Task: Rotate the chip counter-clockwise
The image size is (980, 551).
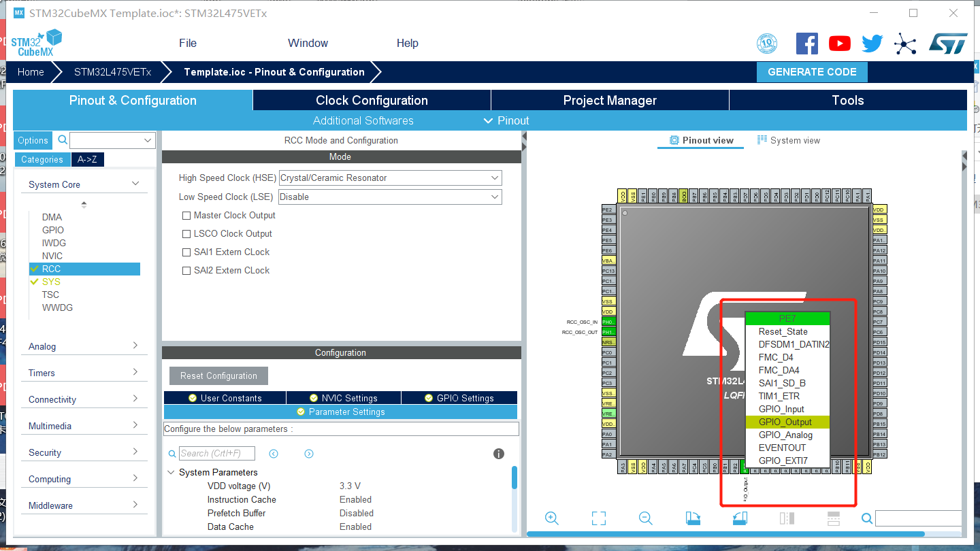Action: 740,518
